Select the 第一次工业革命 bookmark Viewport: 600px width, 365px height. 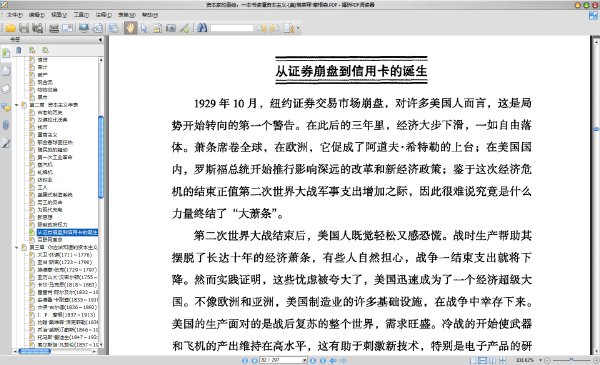coord(55,157)
